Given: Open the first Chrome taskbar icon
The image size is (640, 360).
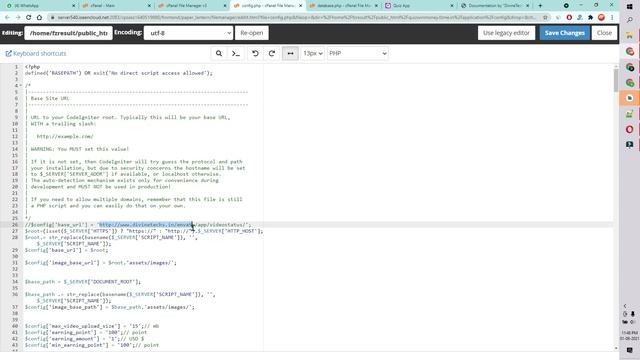Looking at the screenshot, I should (629, 51).
